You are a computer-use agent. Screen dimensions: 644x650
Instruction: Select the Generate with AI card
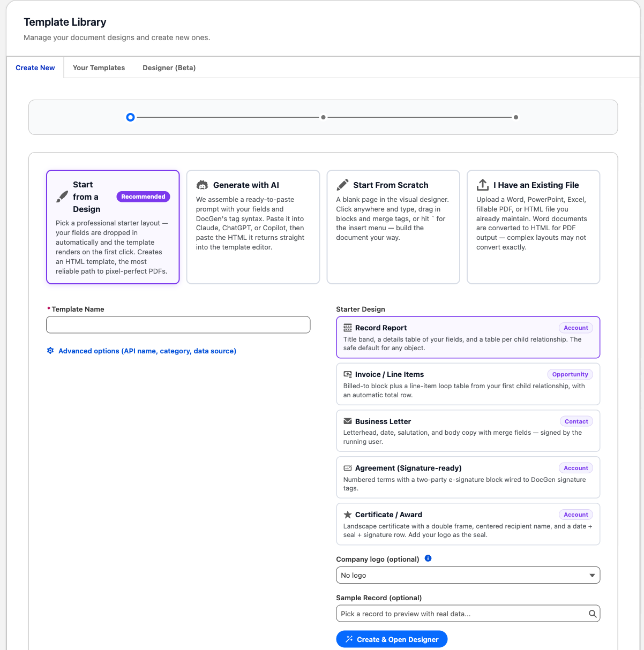pos(253,227)
